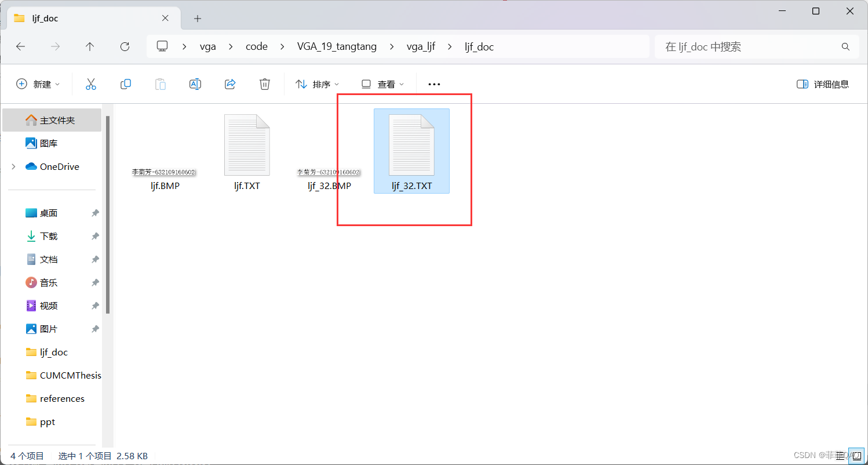This screenshot has height=465, width=868.
Task: Select the ljf_32.BMP file
Action: tap(329, 179)
